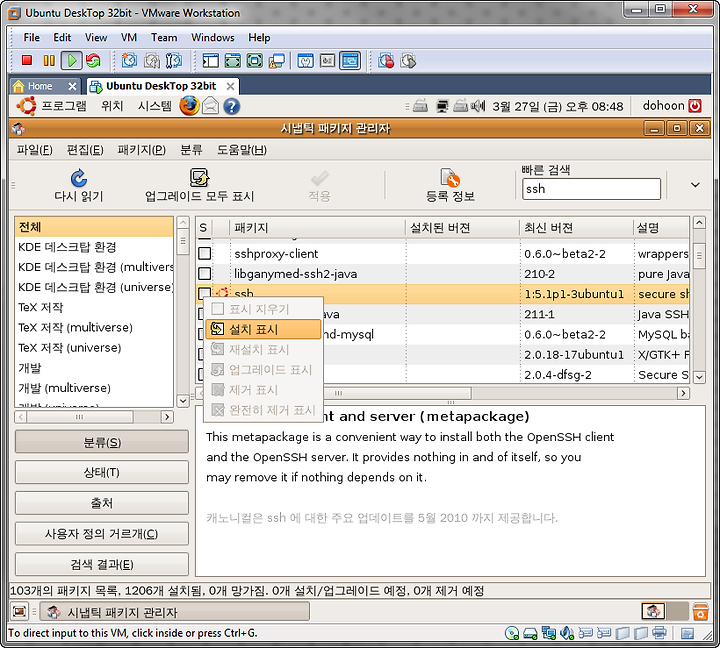Image resolution: width=720 pixels, height=648 pixels.
Task: Click the CD-ROM device icon in VMware status bar
Action: pyautogui.click(x=512, y=633)
